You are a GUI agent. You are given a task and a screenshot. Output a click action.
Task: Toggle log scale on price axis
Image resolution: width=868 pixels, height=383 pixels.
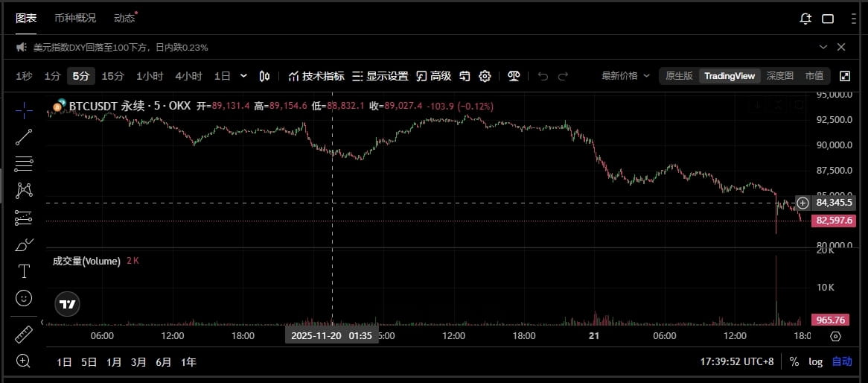(x=815, y=361)
